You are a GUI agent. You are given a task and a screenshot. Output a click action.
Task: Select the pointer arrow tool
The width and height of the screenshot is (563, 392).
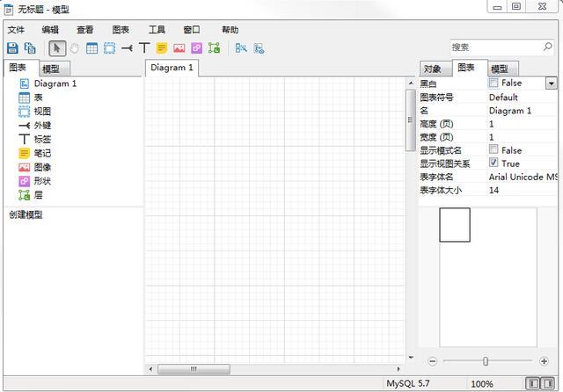tap(57, 48)
